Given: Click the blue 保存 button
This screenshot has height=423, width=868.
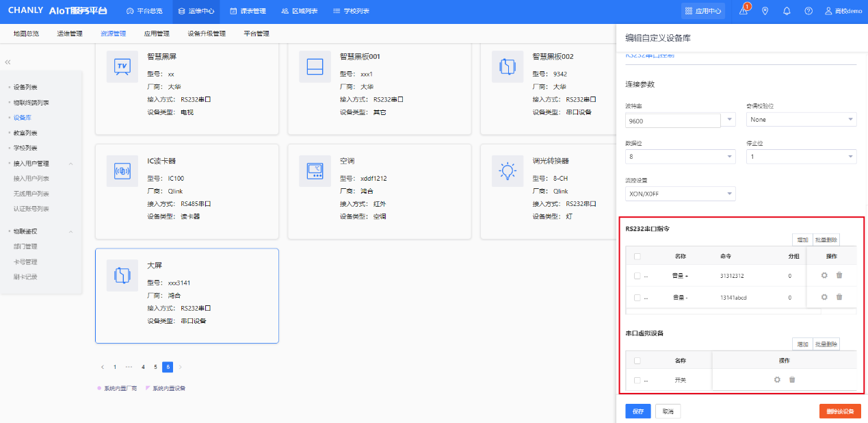Looking at the screenshot, I should pyautogui.click(x=637, y=411).
